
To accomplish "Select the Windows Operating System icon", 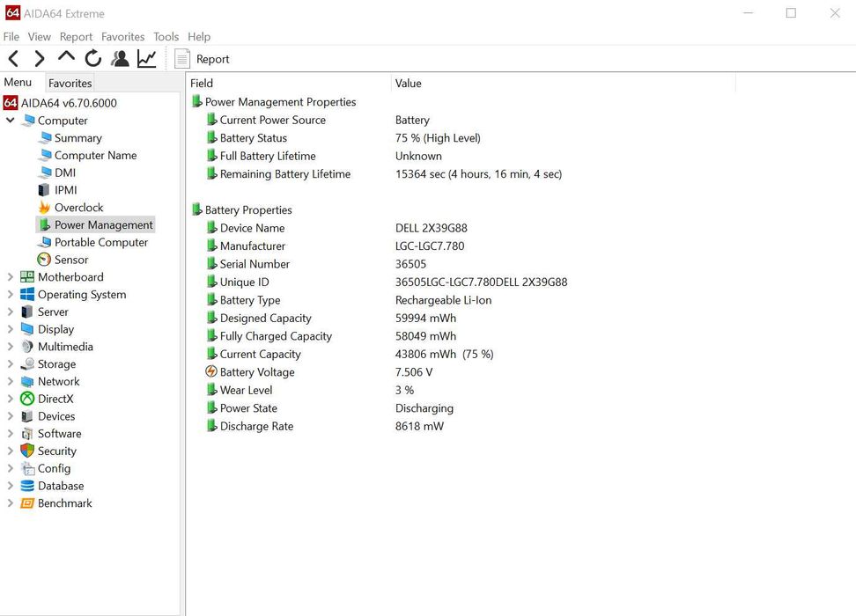I will pos(26,295).
